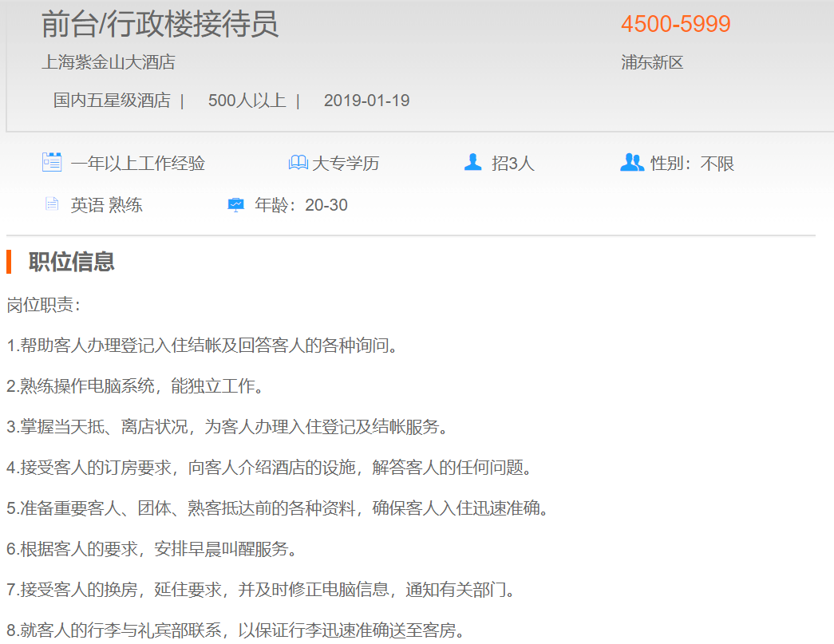
Task: Click the posting date 2019-01-19
Action: (366, 101)
